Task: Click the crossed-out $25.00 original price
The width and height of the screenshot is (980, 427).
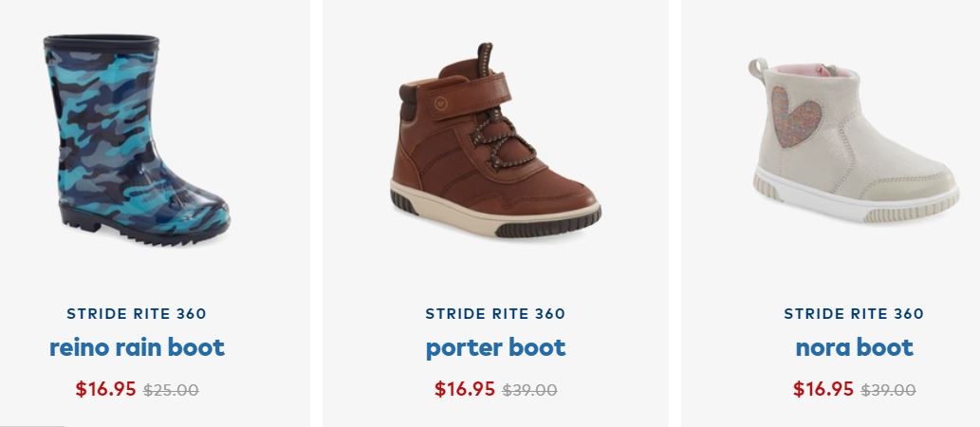Action: point(171,389)
